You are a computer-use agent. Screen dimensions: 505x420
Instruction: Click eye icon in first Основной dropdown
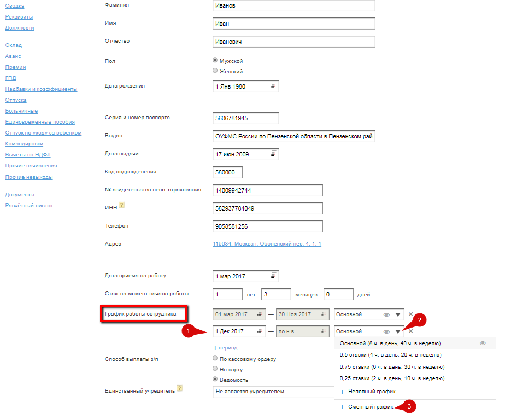[386, 314]
